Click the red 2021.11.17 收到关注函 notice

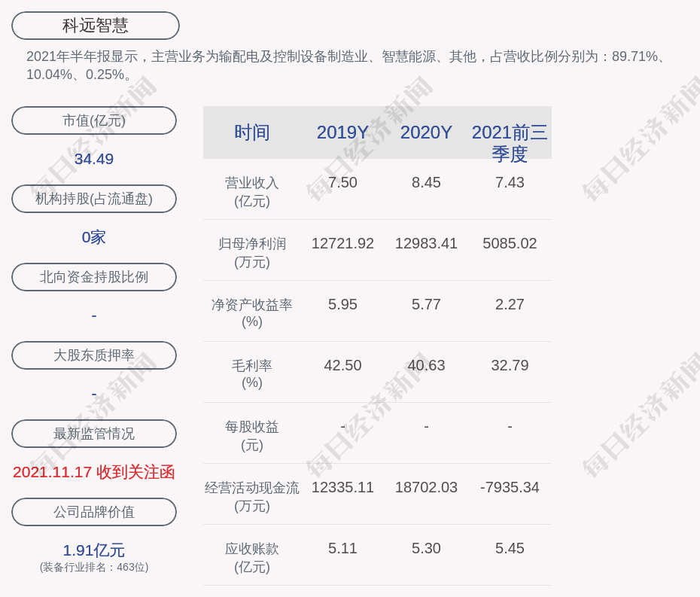point(94,473)
